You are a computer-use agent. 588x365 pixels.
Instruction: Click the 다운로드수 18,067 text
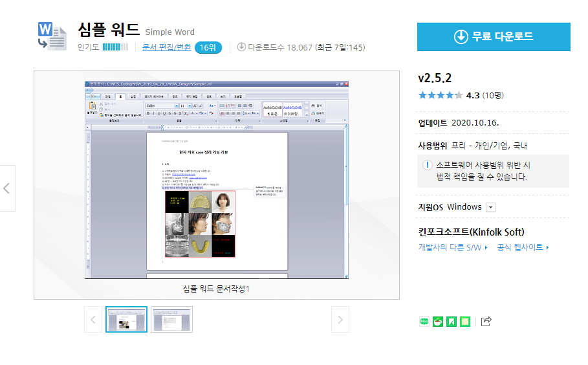279,47
